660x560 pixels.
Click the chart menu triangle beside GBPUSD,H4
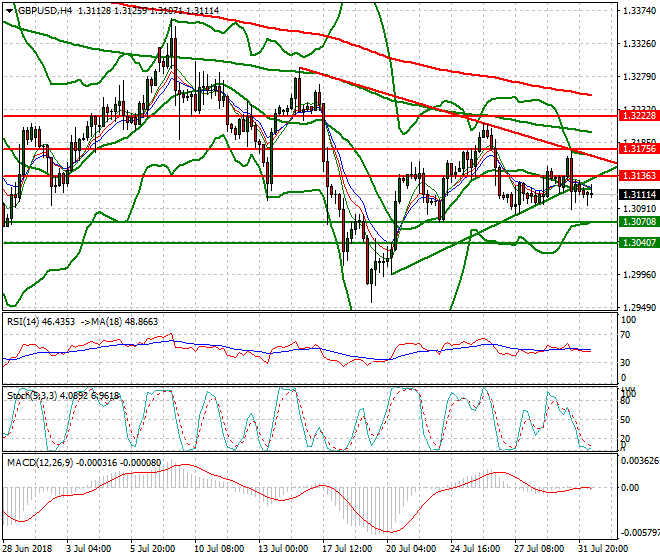point(10,11)
